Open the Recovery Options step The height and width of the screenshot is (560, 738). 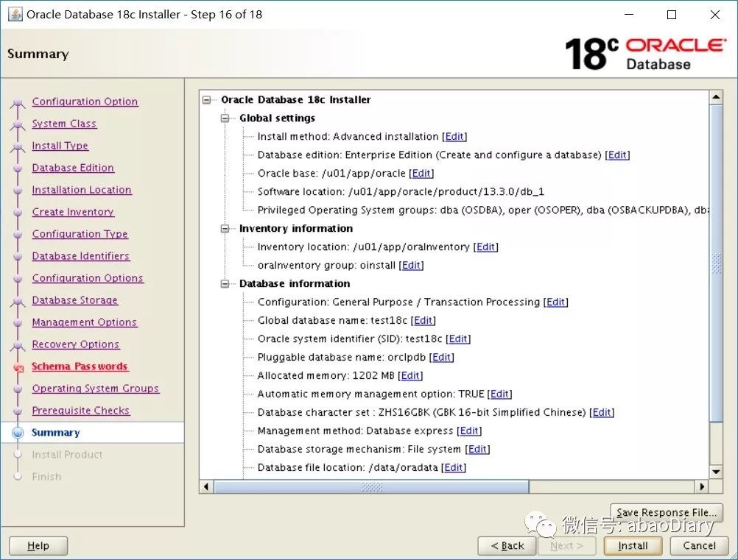click(75, 344)
